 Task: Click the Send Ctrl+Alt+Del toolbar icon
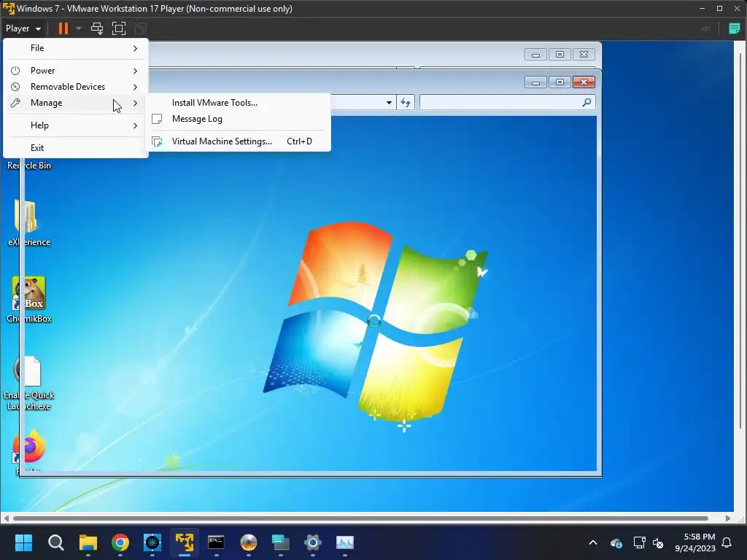point(97,28)
